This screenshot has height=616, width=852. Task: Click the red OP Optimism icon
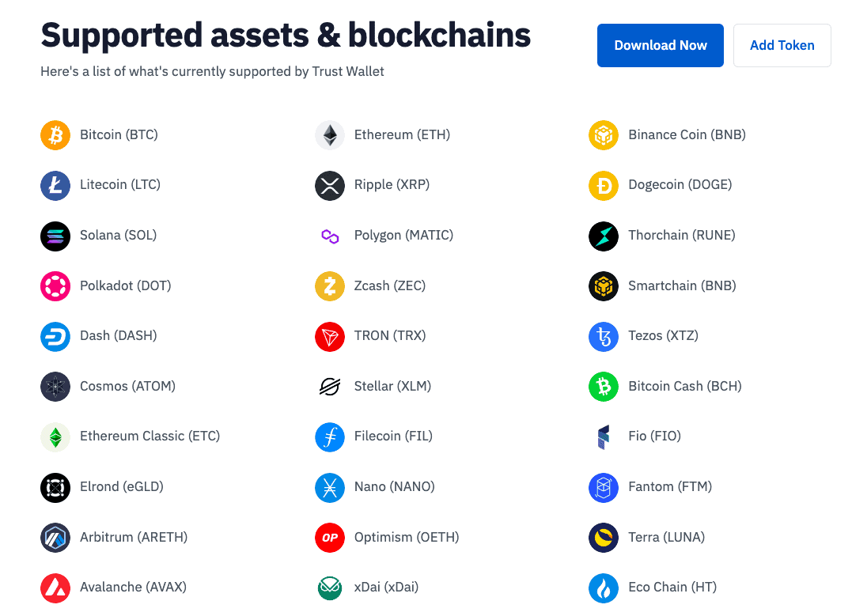click(x=330, y=538)
